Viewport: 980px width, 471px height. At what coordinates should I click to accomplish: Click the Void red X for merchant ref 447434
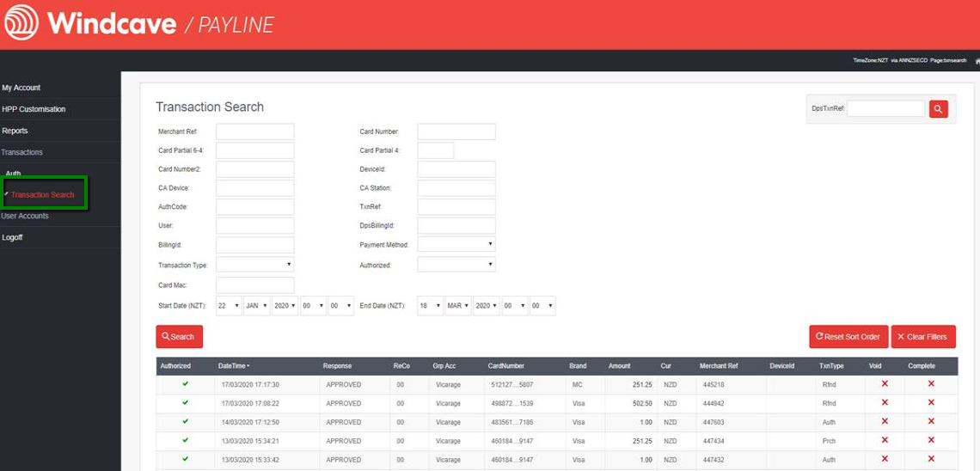(x=885, y=440)
